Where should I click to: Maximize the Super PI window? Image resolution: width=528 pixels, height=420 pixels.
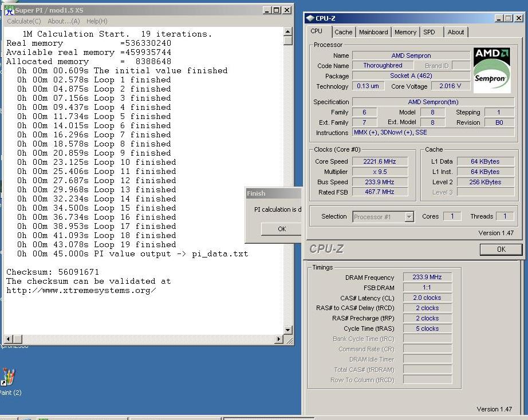tap(277, 10)
